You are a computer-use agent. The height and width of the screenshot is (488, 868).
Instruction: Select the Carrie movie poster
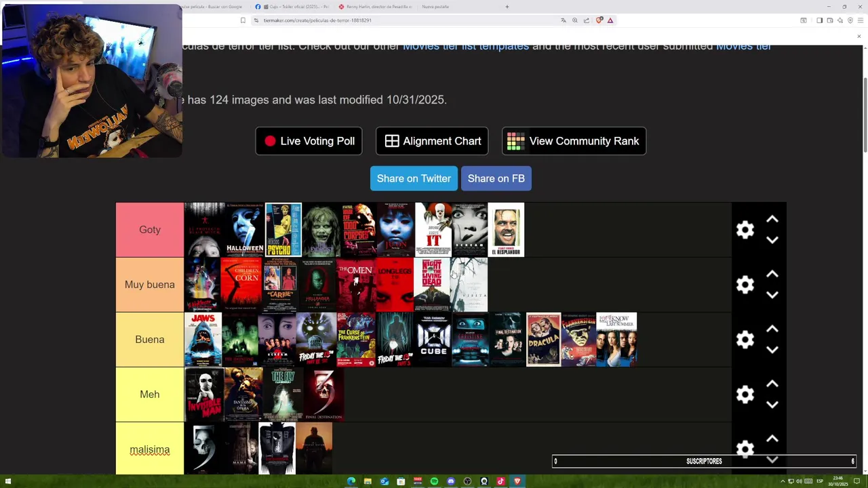click(x=280, y=285)
